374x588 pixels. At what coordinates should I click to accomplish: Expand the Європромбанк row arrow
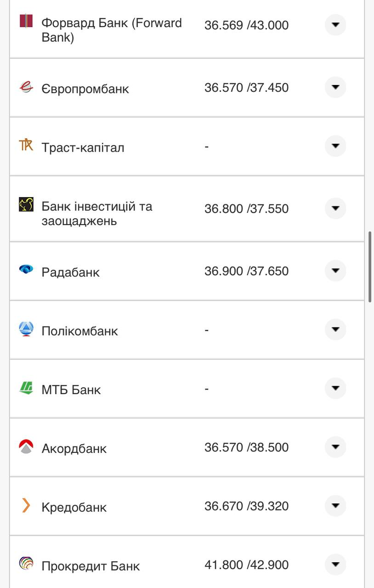point(335,87)
